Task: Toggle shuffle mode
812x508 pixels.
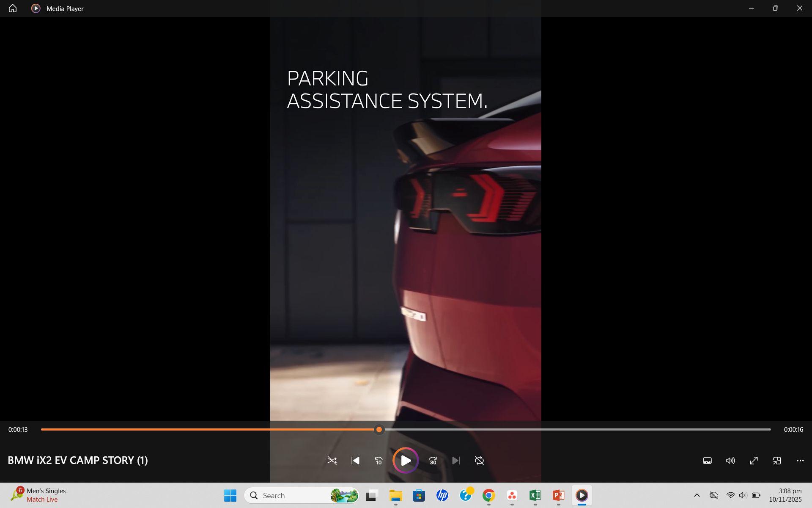Action: [x=332, y=461]
